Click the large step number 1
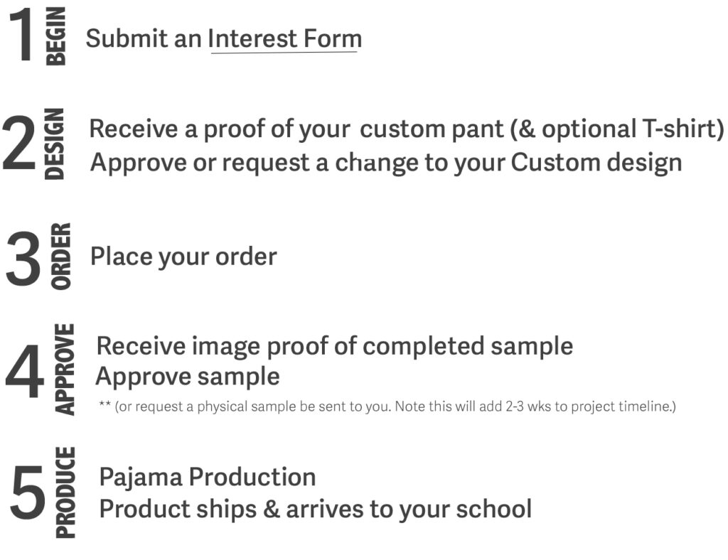728x560 pixels. pyautogui.click(x=23, y=36)
